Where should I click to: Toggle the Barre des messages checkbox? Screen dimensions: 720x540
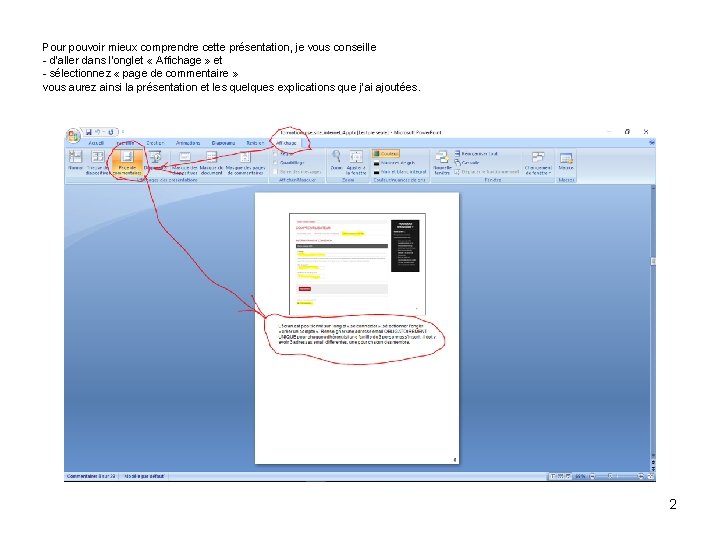click(275, 171)
